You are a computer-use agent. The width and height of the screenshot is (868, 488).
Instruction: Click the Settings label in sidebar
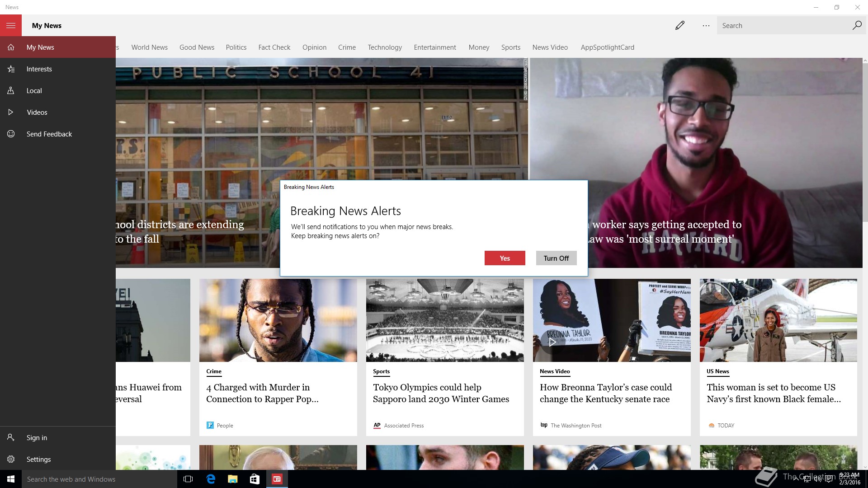(x=38, y=459)
